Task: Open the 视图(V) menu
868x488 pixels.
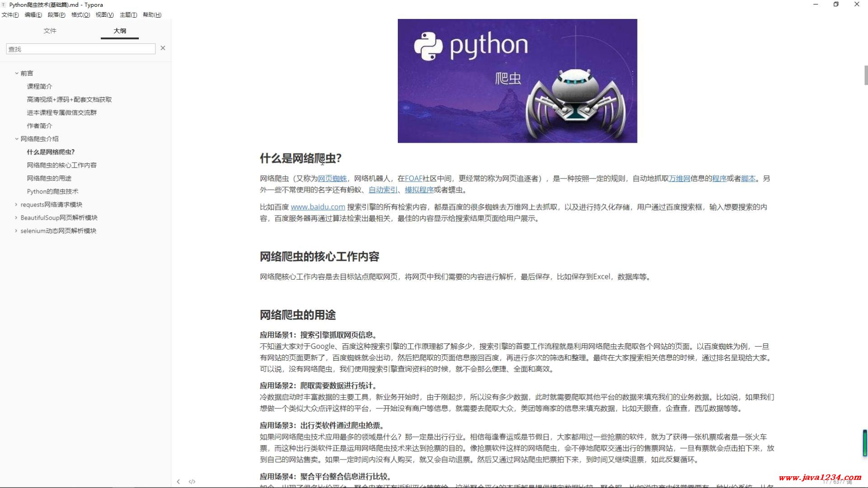Action: click(104, 15)
